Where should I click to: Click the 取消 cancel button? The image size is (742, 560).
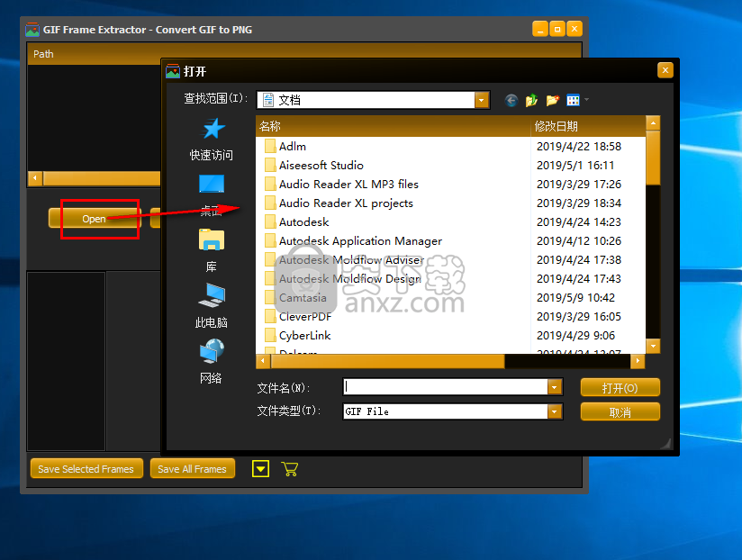tap(620, 411)
